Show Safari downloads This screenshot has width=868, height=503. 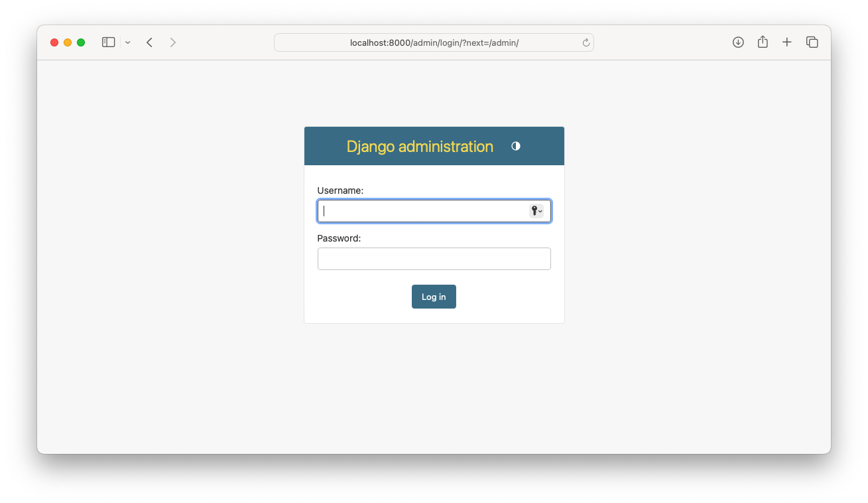pyautogui.click(x=738, y=42)
